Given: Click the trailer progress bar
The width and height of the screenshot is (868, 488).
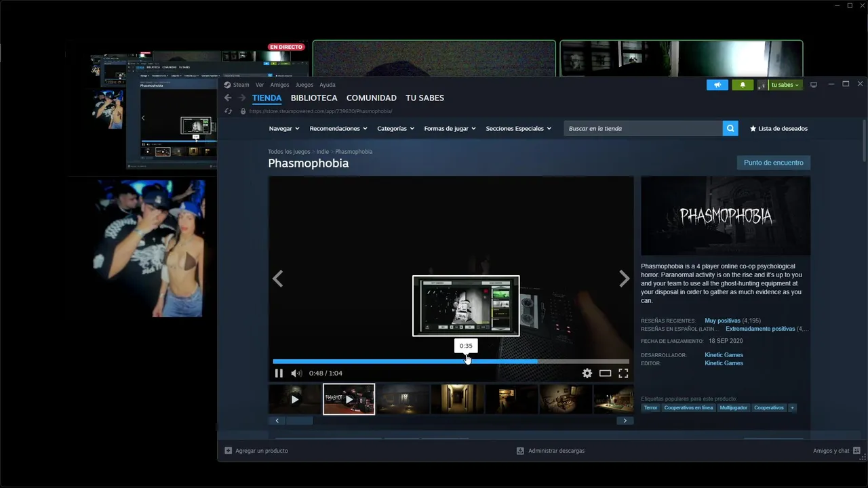Looking at the screenshot, I should [x=451, y=361].
